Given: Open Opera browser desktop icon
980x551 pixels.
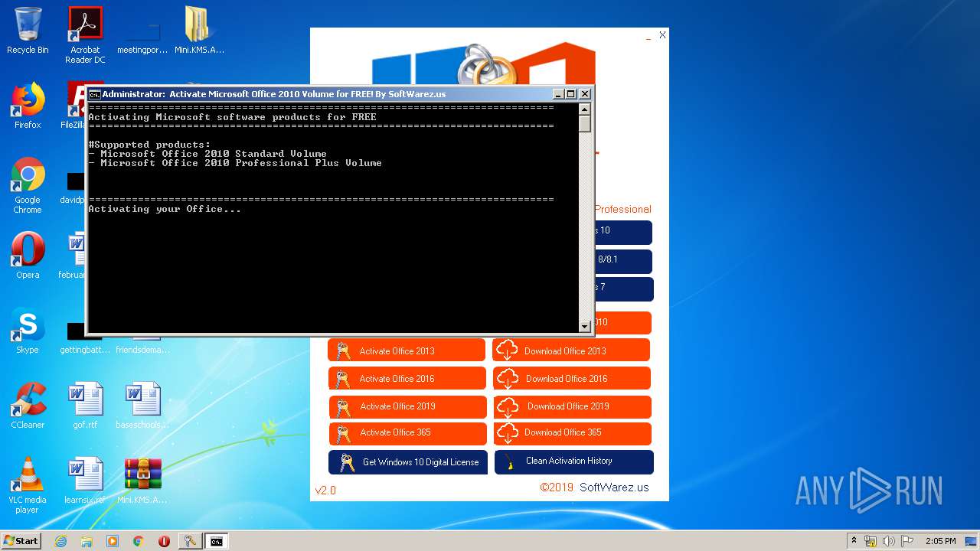Looking at the screenshot, I should (28, 256).
